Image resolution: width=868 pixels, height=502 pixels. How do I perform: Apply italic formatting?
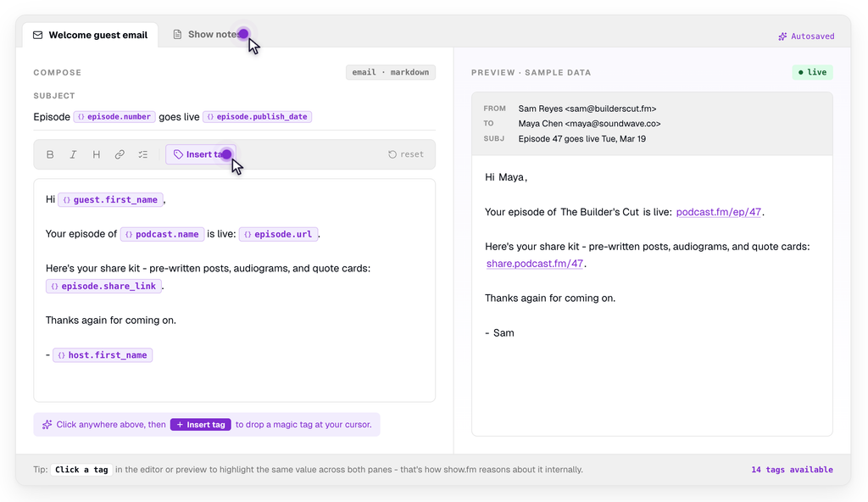click(73, 154)
